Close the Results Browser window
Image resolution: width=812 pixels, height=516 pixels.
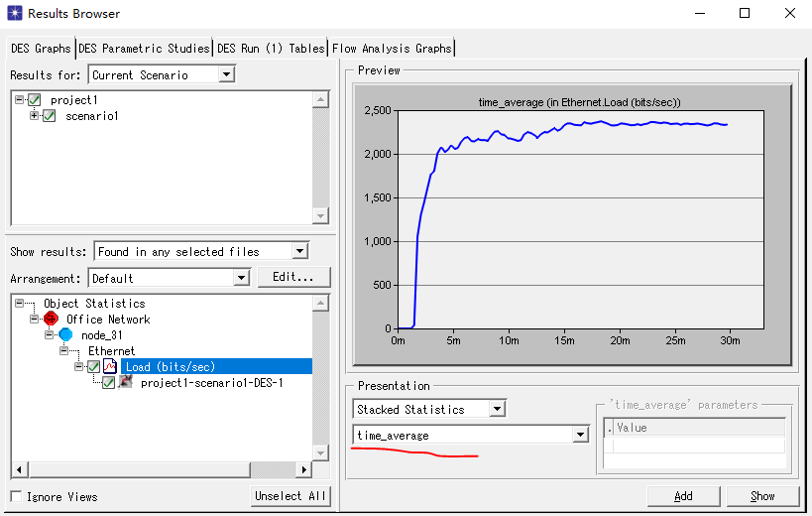tap(790, 13)
